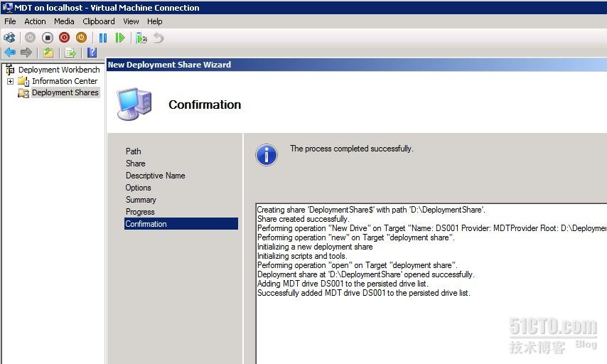Viewport: 607px width, 364px height.
Task: Click the Deployment Workbench tree icon
Action: pos(10,69)
